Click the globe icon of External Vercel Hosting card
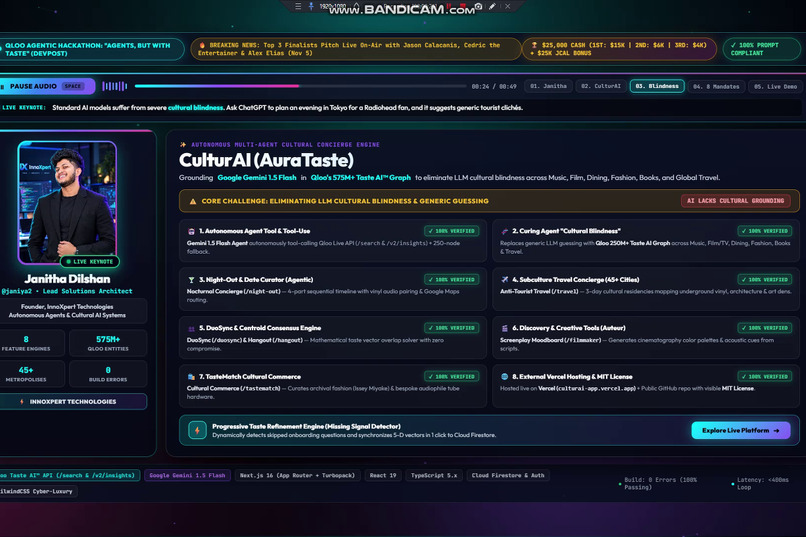The image size is (806, 537). coord(504,377)
